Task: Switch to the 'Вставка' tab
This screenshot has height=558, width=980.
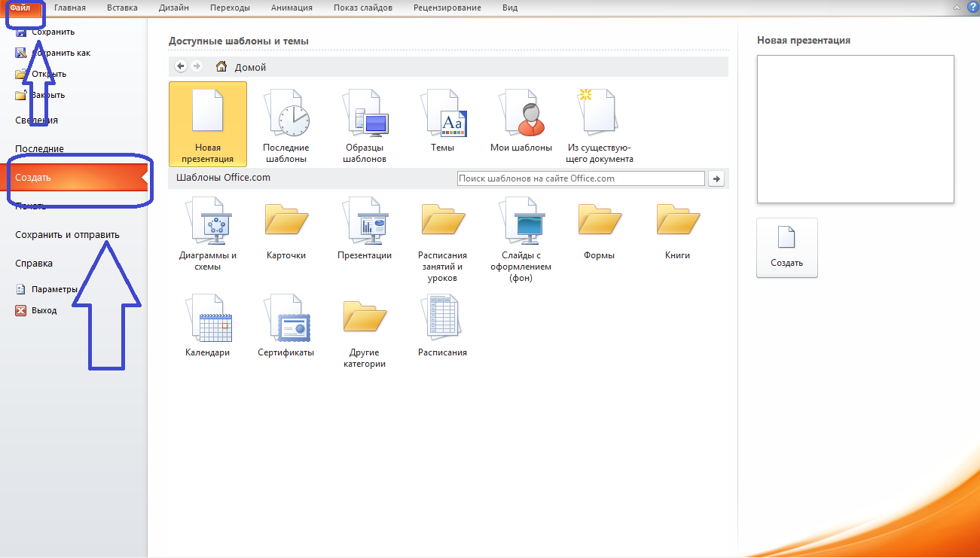Action: 122,8
